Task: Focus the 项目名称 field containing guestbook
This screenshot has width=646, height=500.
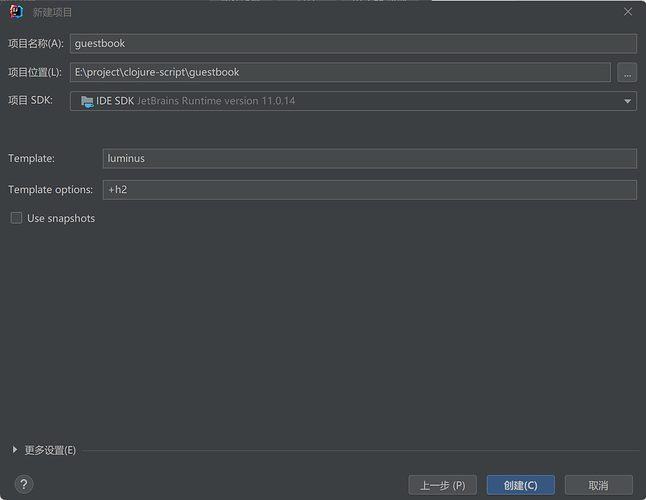Action: click(353, 44)
